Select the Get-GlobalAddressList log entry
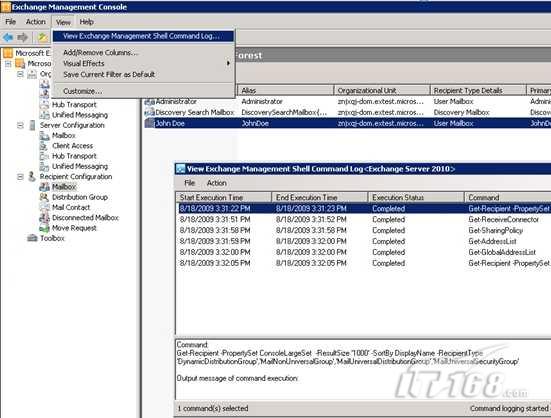The height and width of the screenshot is (418, 551). (x=363, y=252)
